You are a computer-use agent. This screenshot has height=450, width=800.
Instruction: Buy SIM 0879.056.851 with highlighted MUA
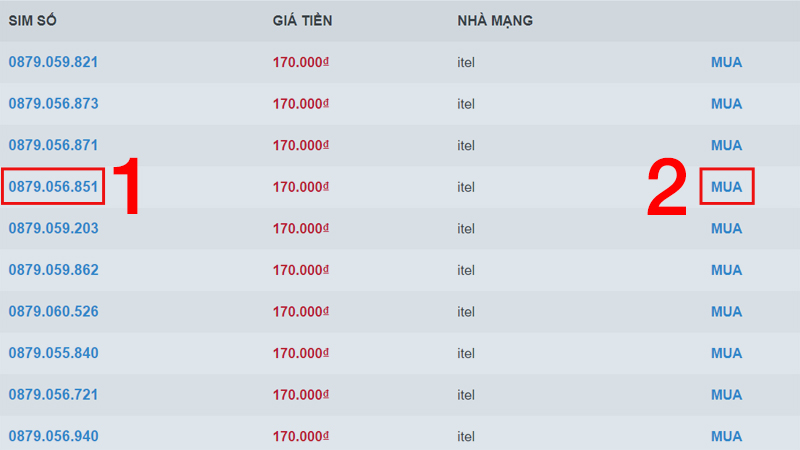pyautogui.click(x=727, y=187)
